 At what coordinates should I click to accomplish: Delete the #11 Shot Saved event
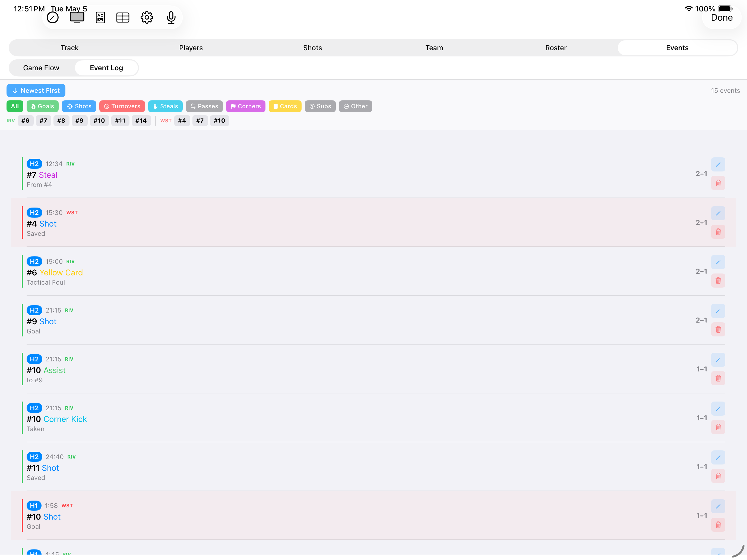coord(718,476)
